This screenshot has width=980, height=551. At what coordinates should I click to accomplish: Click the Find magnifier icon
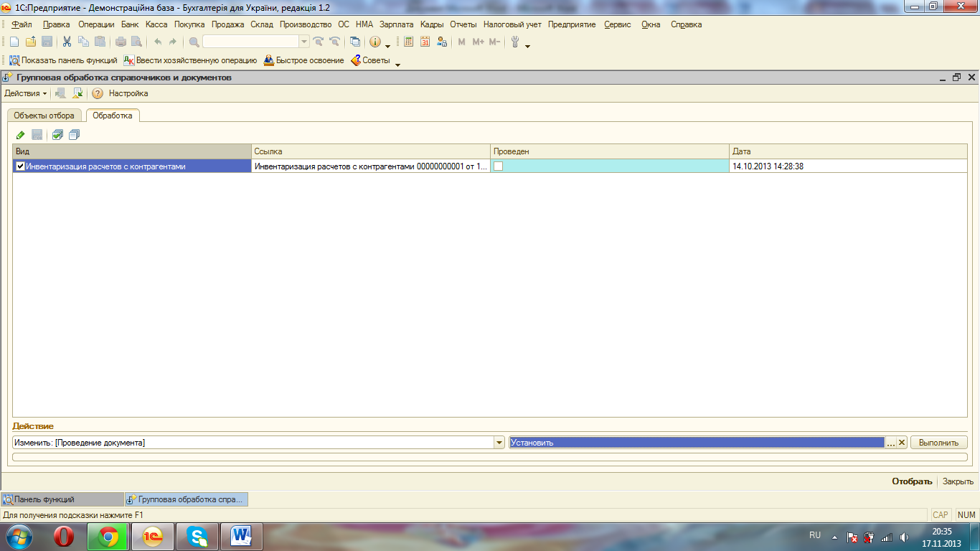click(x=194, y=42)
